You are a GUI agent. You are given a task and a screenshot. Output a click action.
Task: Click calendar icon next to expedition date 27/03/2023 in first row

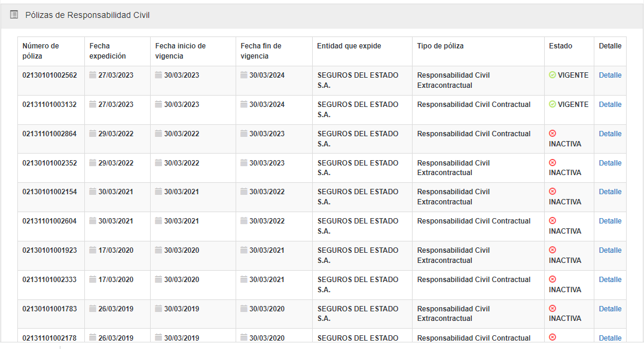[93, 75]
